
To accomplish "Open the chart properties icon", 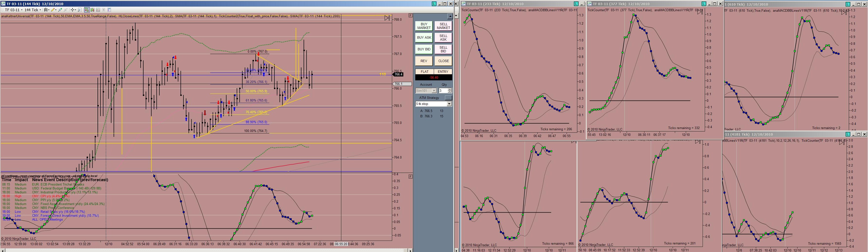I will click(x=109, y=10).
